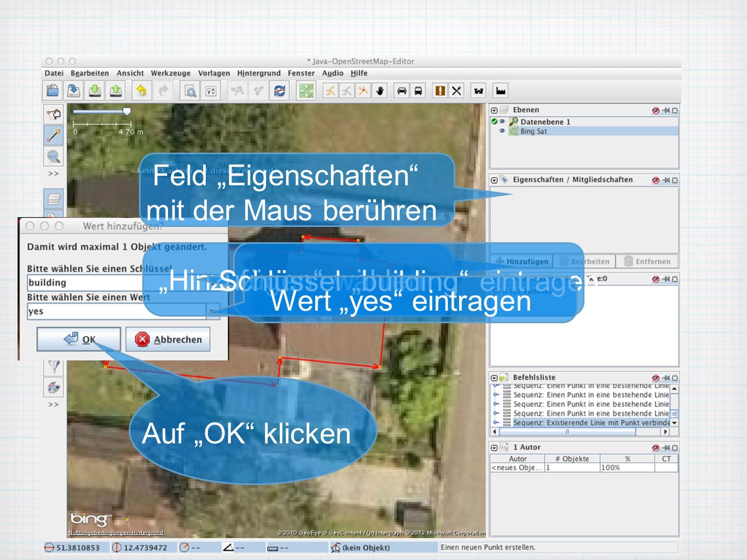Click the Entfernen button
Viewport: 747px width, 560px height.
(x=647, y=261)
